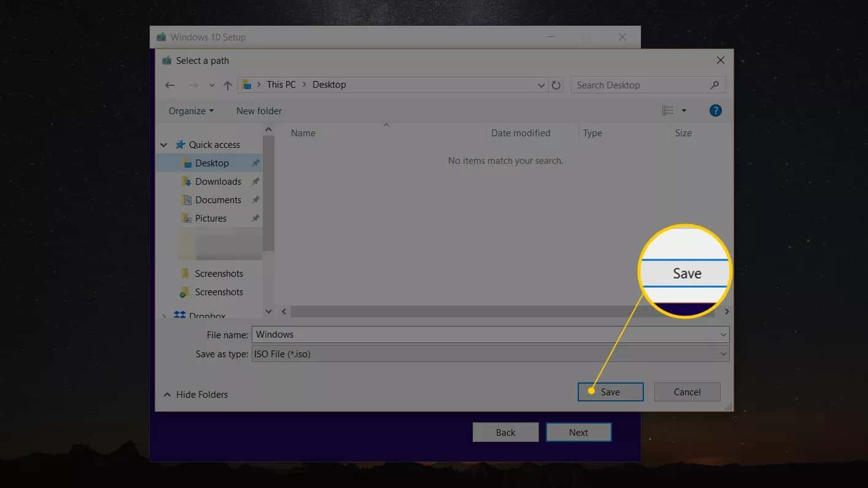Open the Save as type dropdown
Image resolution: width=868 pixels, height=488 pixels.
click(x=723, y=354)
